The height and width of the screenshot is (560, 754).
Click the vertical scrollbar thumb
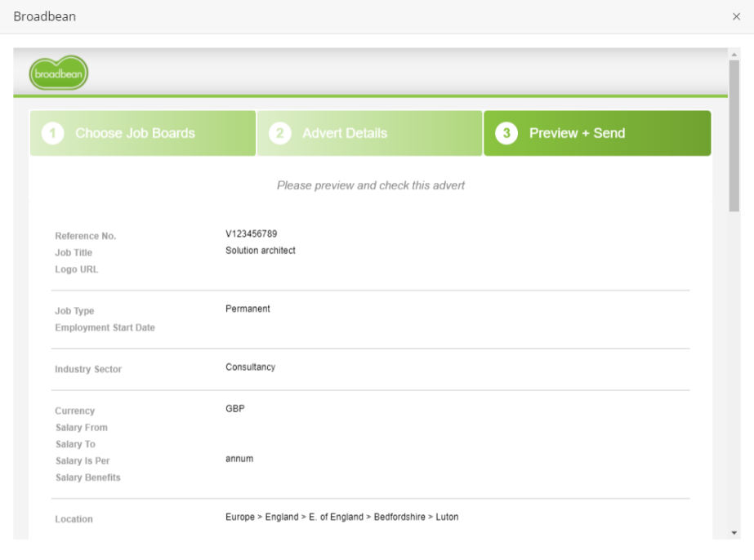point(734,136)
